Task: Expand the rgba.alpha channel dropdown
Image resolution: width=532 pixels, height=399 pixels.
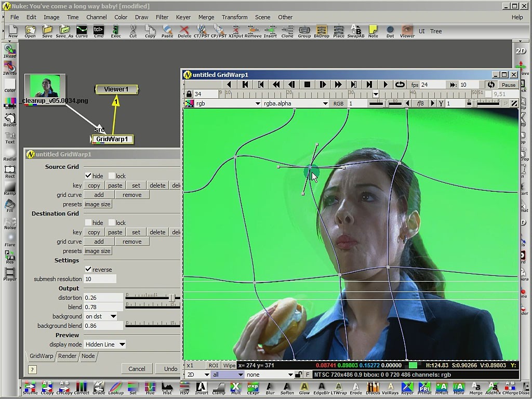Action: tap(296, 103)
